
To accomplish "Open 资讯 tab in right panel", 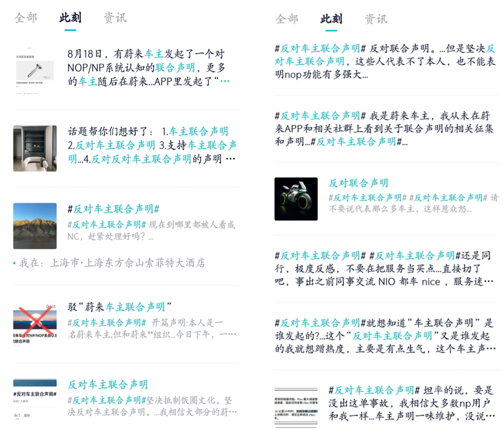I will pos(376,19).
